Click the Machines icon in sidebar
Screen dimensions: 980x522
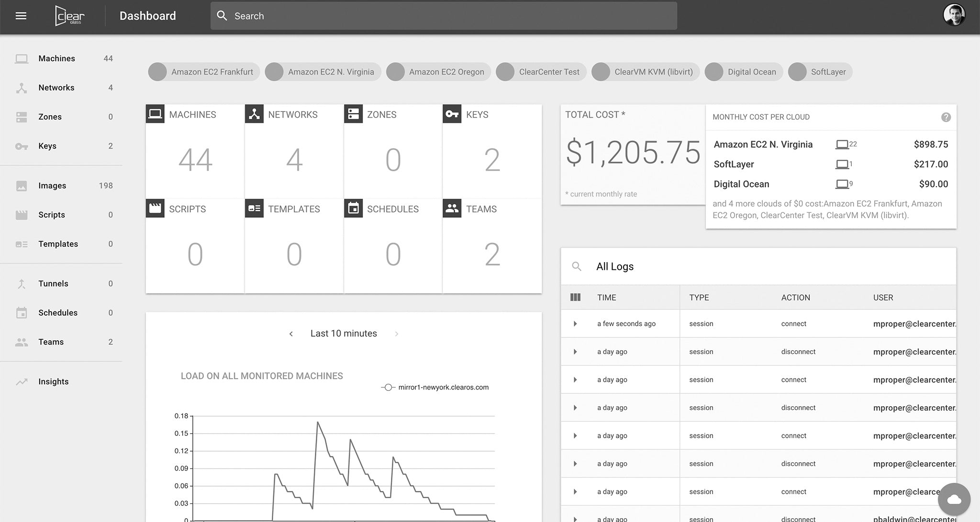coord(22,58)
